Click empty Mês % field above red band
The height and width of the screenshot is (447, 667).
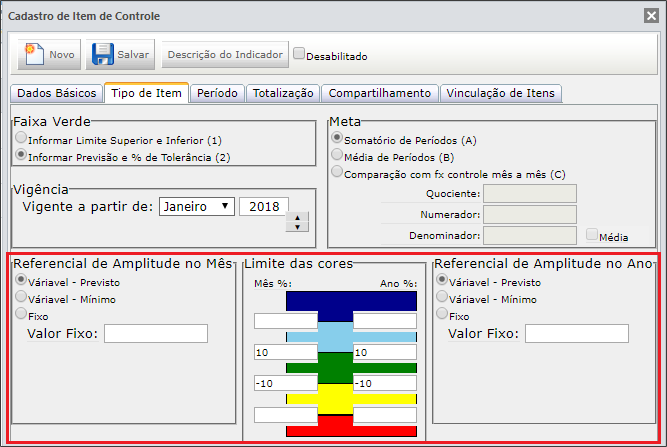pyautogui.click(x=286, y=415)
